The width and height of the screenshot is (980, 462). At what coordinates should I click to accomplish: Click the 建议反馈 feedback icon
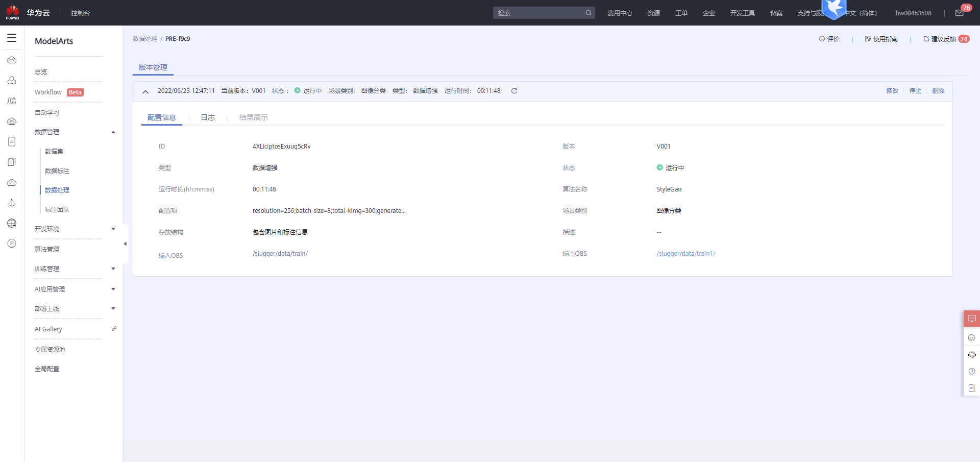[926, 39]
